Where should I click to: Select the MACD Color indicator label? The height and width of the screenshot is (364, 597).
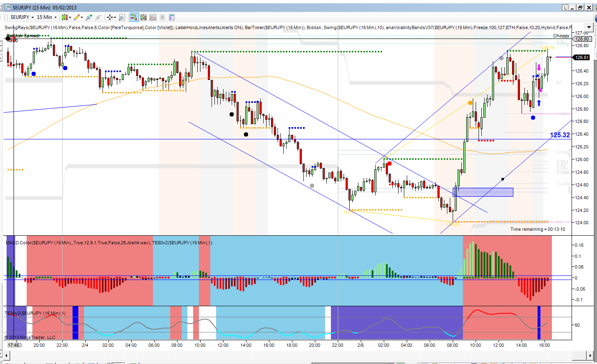pyautogui.click(x=78, y=243)
